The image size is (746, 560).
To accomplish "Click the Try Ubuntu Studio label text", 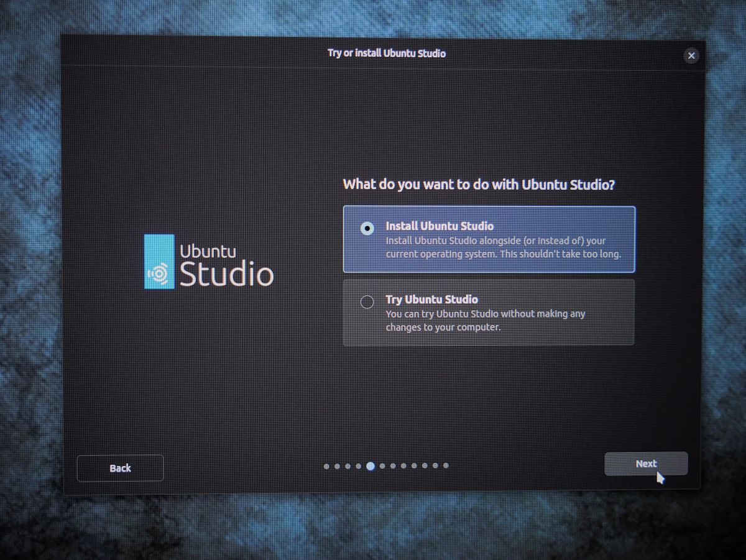I will [431, 300].
